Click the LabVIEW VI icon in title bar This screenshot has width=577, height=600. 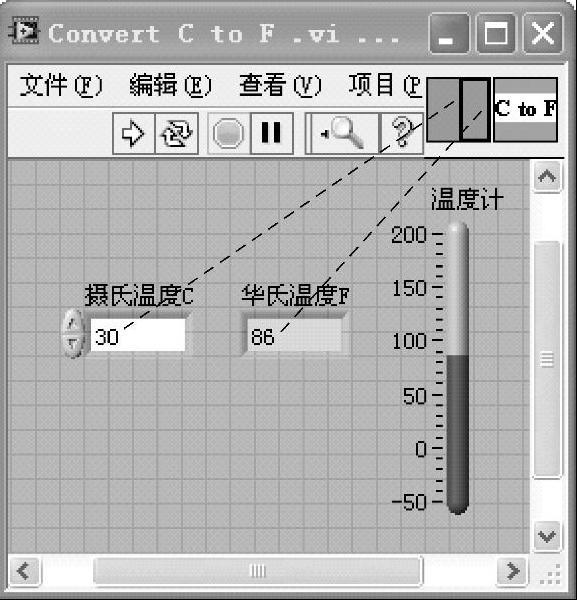24,31
